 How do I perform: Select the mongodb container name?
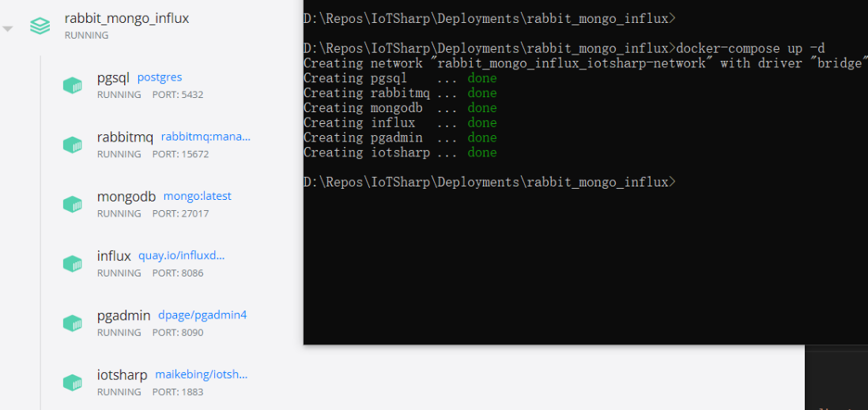click(x=126, y=197)
